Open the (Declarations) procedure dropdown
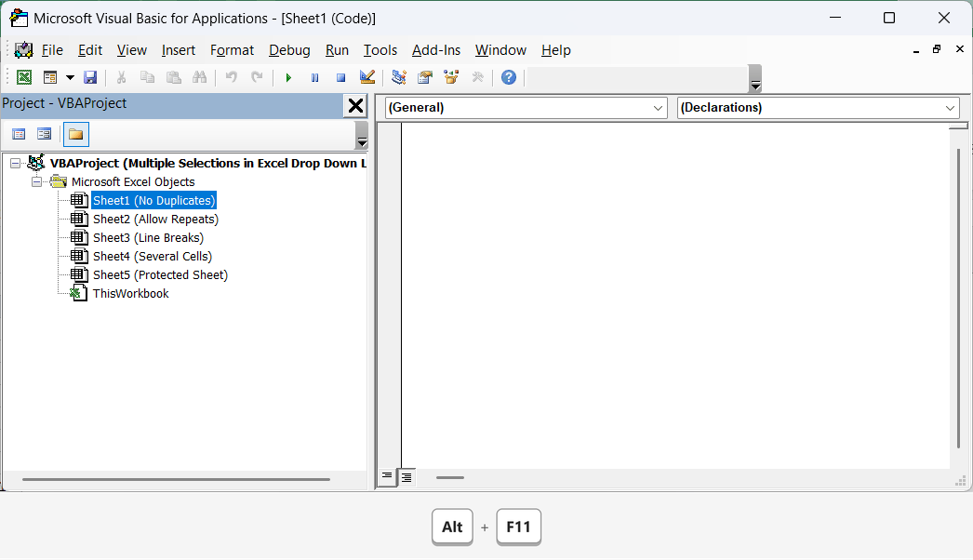The image size is (973, 560). tap(819, 107)
